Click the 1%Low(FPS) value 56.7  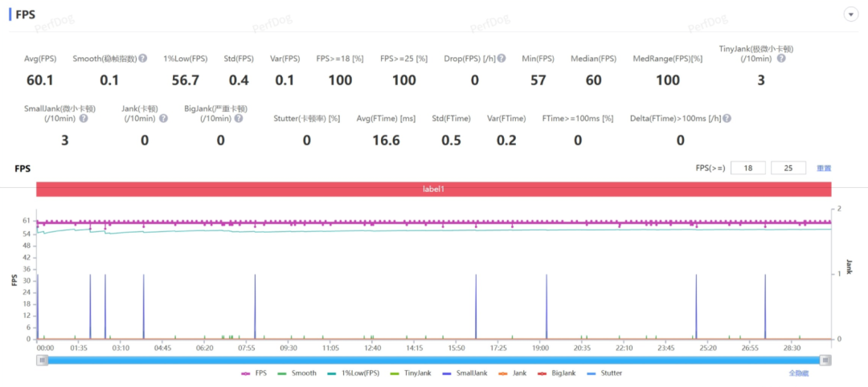pos(186,80)
